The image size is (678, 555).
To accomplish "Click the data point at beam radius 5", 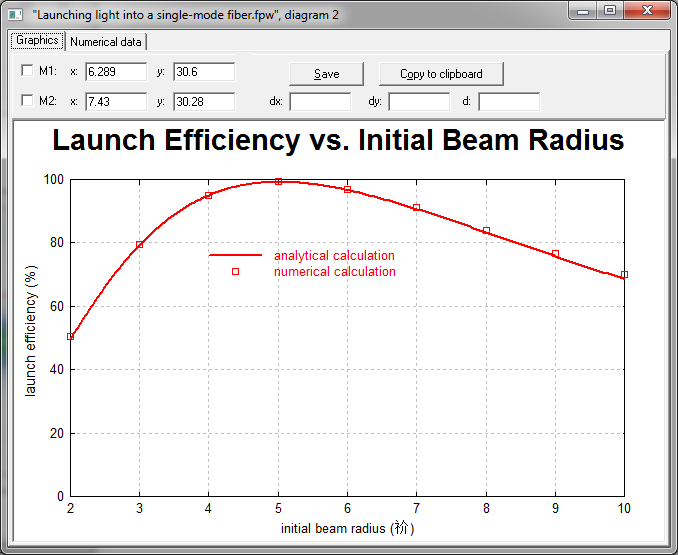I will (278, 182).
